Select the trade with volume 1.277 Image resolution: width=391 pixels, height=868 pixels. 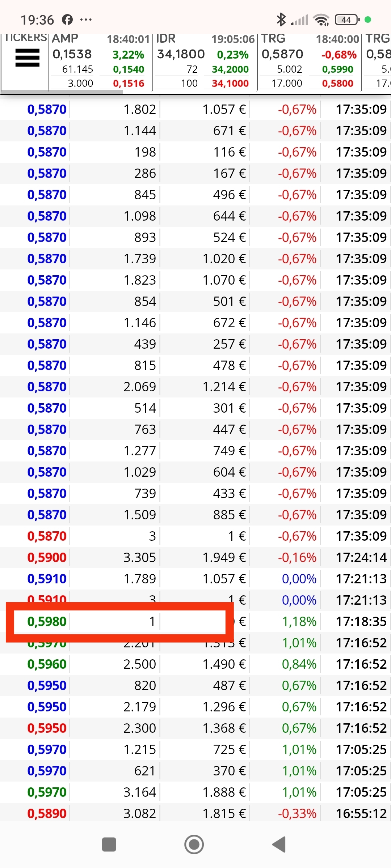point(195,451)
